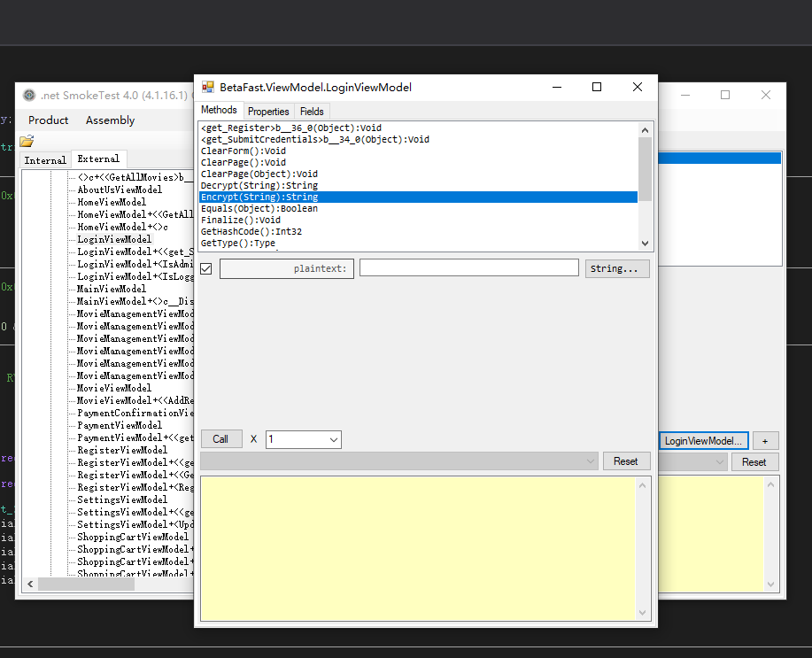Viewport: 812px width, 658px height.
Task: Click the methods list scrollbar thumb
Action: pos(646,169)
